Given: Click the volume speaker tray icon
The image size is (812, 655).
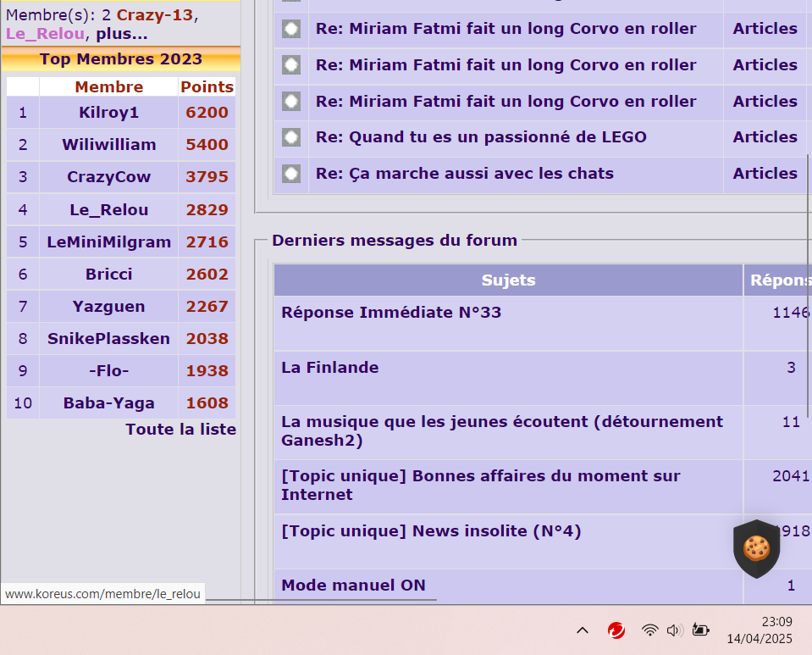Looking at the screenshot, I should click(x=675, y=630).
